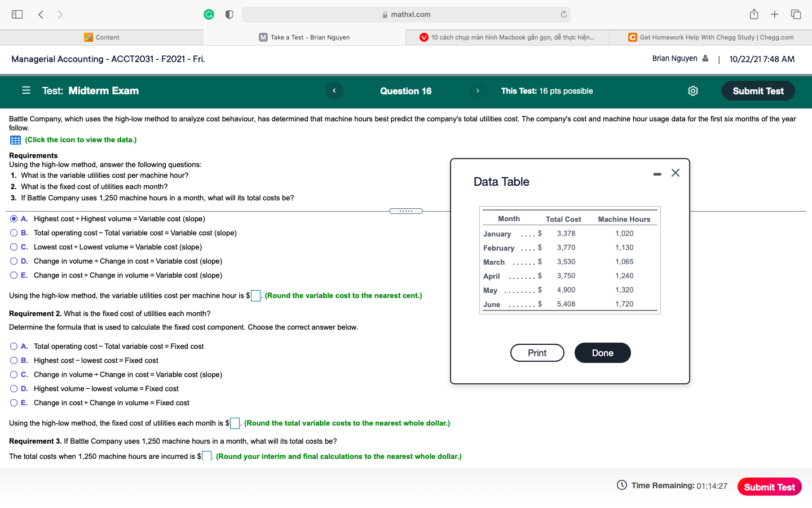The width and height of the screenshot is (812, 508).
Task: Open the data table icon next to instruction text
Action: (x=15, y=139)
